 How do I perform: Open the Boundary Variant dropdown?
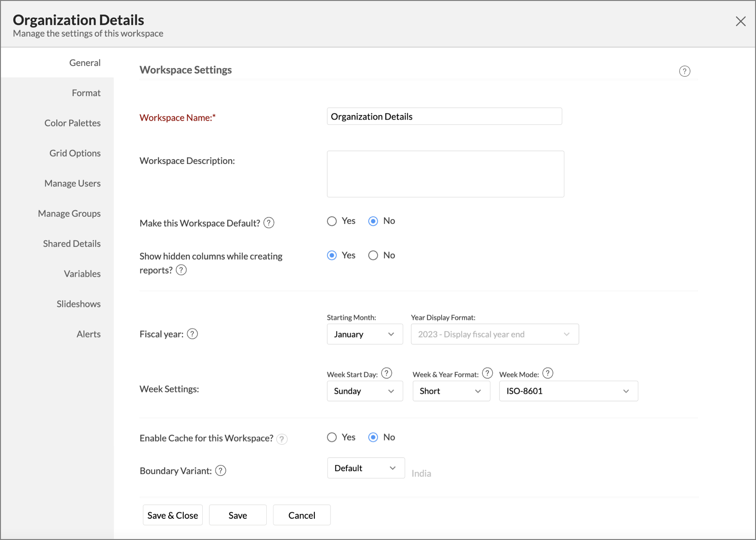pyautogui.click(x=365, y=468)
